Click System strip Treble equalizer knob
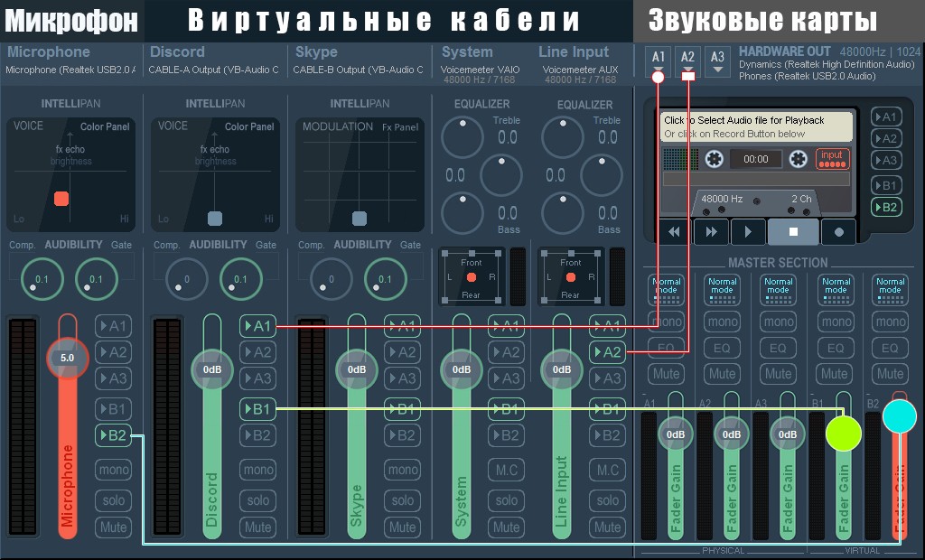The width and height of the screenshot is (925, 560). (x=462, y=137)
